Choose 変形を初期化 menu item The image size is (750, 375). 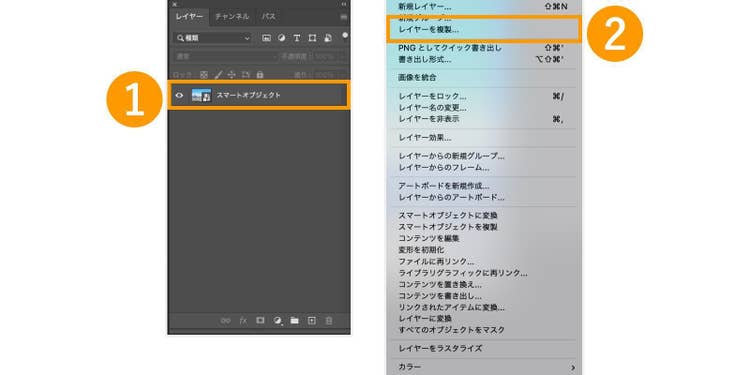click(484, 250)
